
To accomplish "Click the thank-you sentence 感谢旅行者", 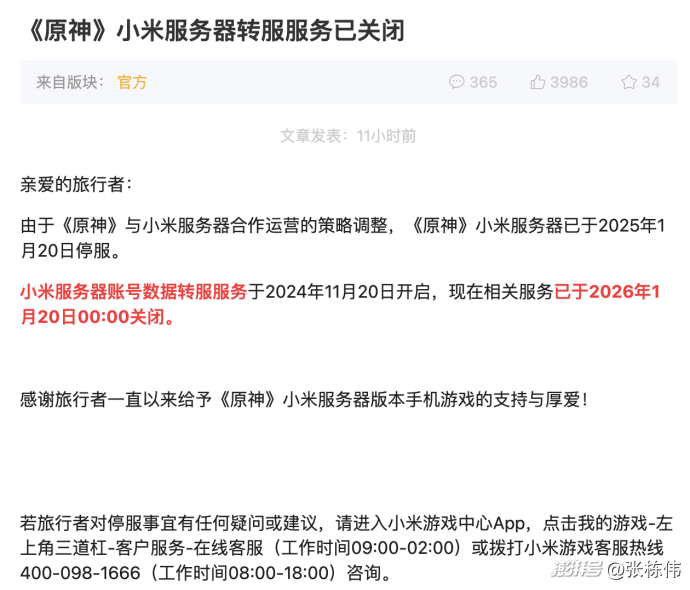I will pos(304,399).
